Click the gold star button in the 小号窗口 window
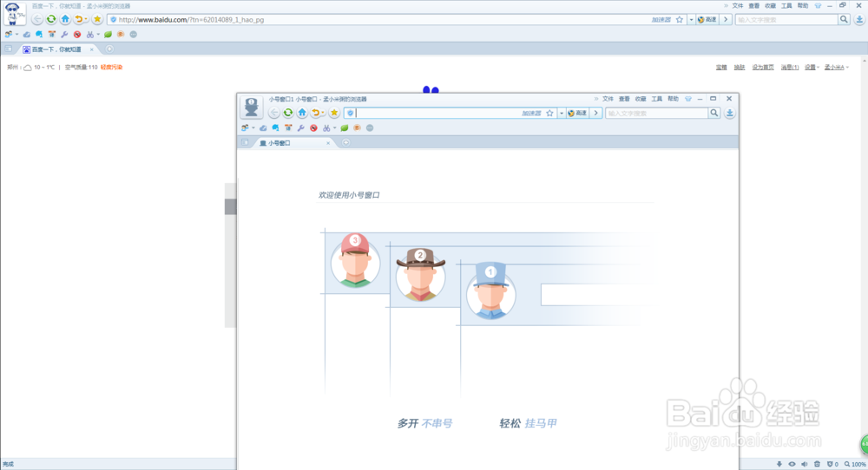This screenshot has width=868, height=470. [x=334, y=113]
